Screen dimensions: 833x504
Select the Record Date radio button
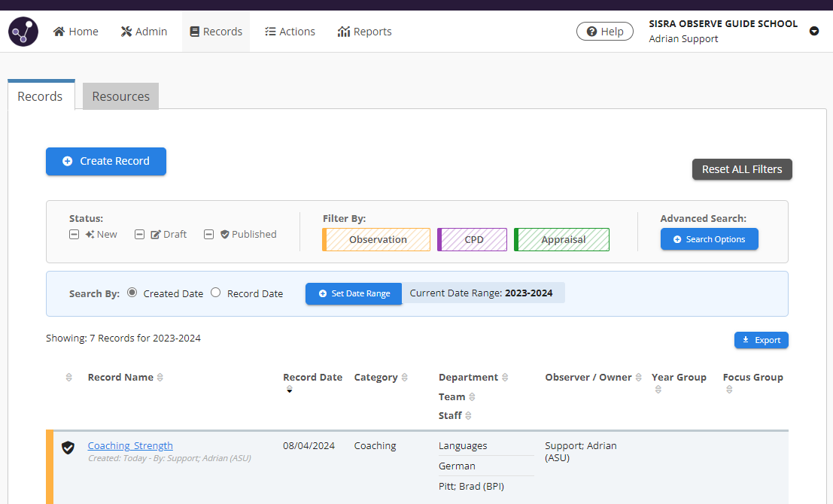(x=215, y=293)
